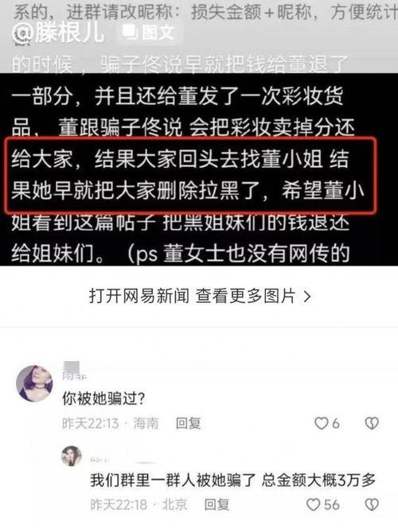
Task: Open the @滕根儿 author watermark
Action: pyautogui.click(x=58, y=33)
